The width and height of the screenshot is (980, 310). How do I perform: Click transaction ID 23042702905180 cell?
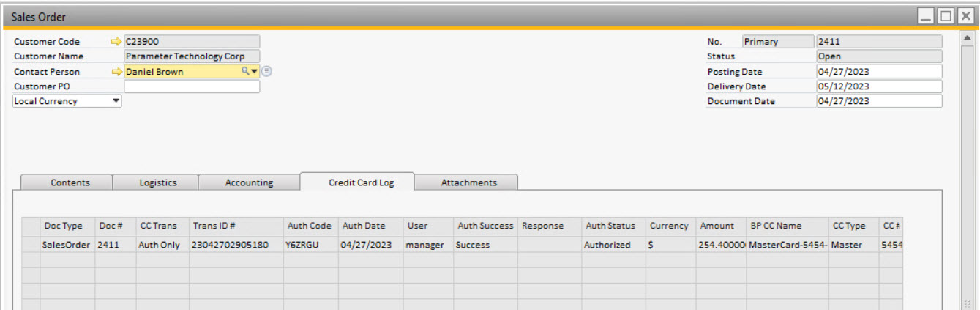click(236, 245)
